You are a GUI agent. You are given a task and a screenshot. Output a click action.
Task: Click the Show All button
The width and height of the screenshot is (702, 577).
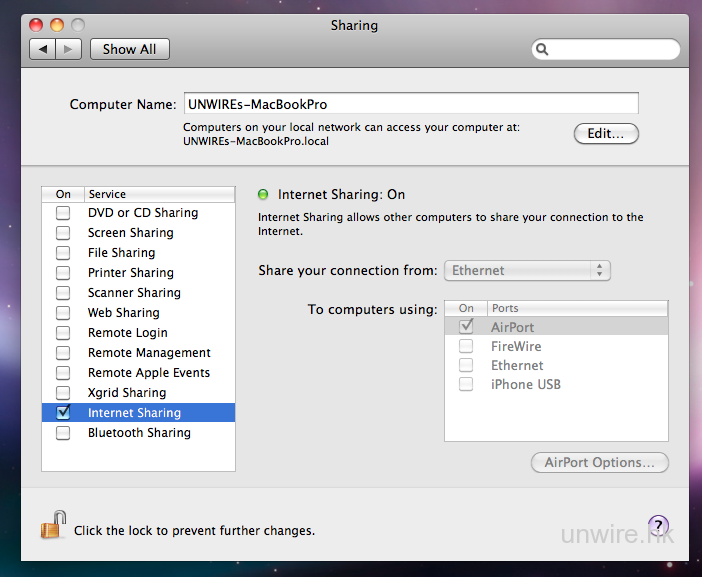tap(130, 49)
